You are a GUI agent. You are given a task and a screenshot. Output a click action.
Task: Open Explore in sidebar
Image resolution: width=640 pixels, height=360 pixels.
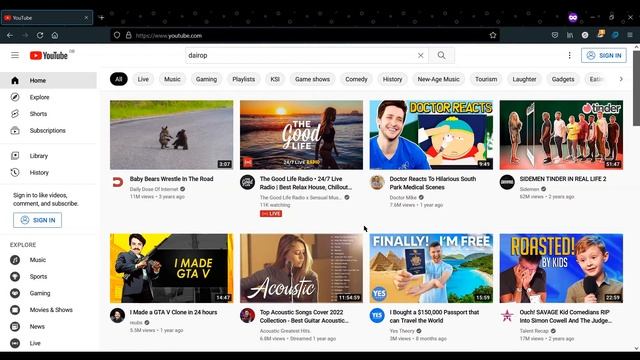[x=48, y=97]
